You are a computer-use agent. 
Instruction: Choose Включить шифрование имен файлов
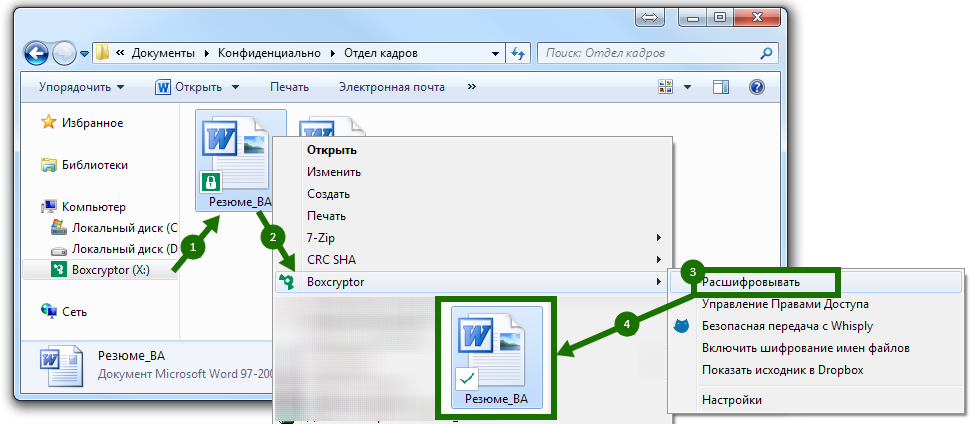pyautogui.click(x=816, y=348)
